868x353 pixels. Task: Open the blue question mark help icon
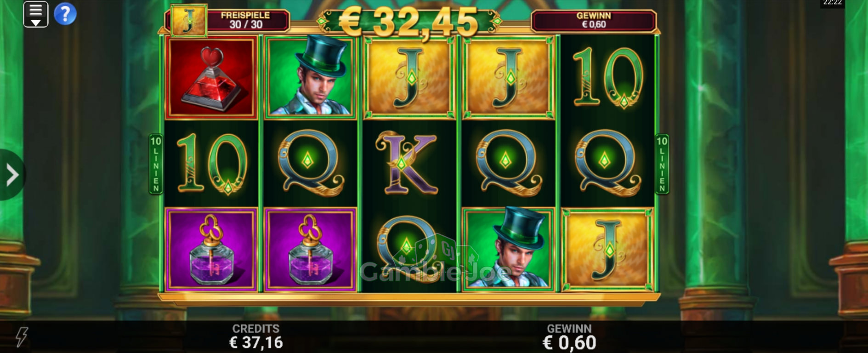(x=65, y=14)
